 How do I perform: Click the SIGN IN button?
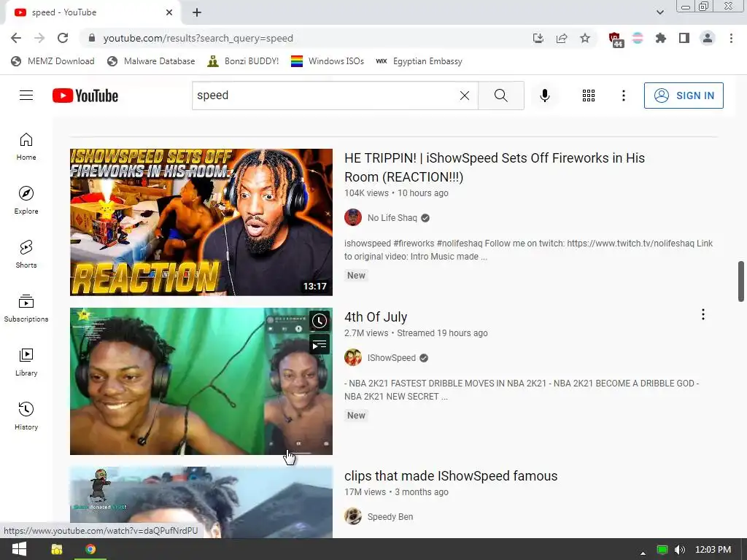(x=683, y=96)
